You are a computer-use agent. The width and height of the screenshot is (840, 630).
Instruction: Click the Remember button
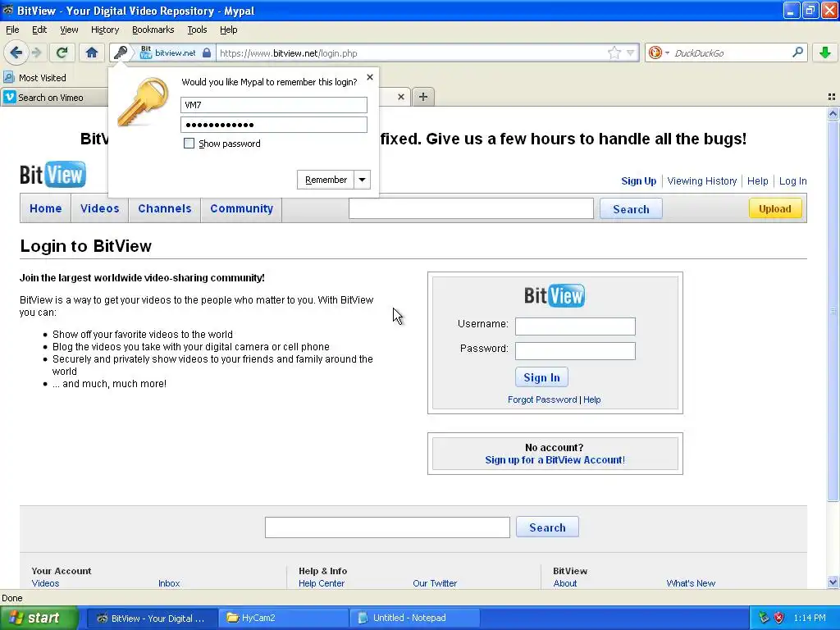[x=326, y=180]
